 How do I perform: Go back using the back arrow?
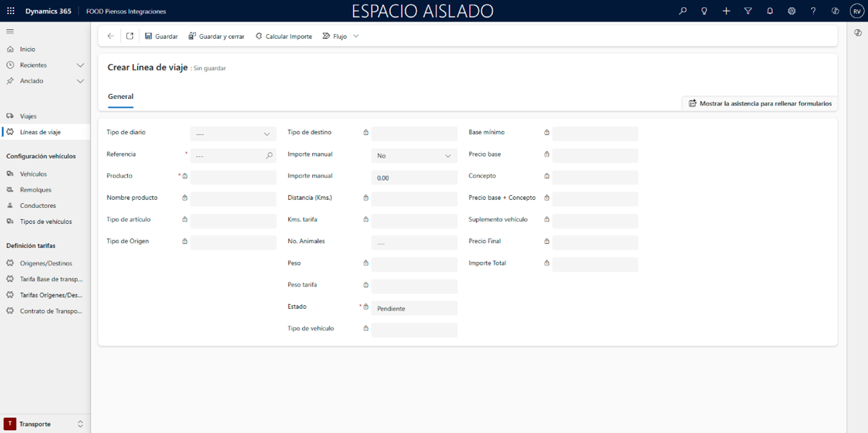click(111, 36)
